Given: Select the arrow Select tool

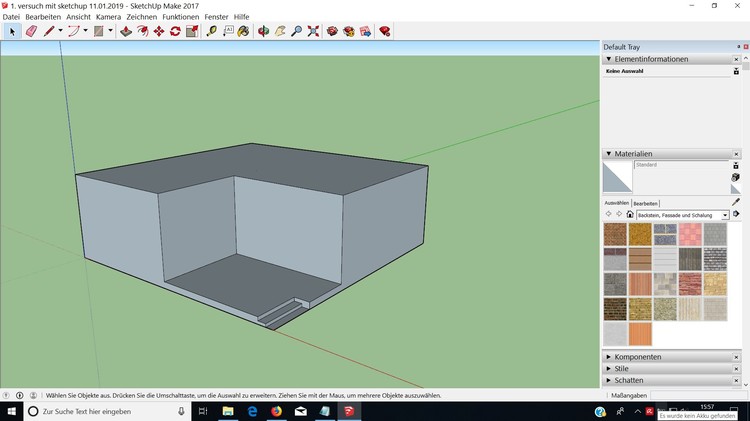Looking at the screenshot, I should click(x=12, y=32).
